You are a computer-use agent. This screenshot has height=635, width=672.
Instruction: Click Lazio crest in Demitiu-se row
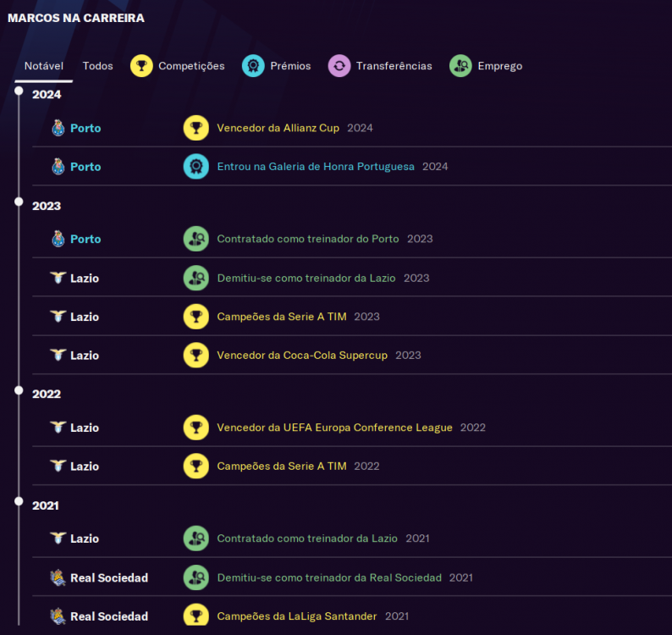coord(58,278)
